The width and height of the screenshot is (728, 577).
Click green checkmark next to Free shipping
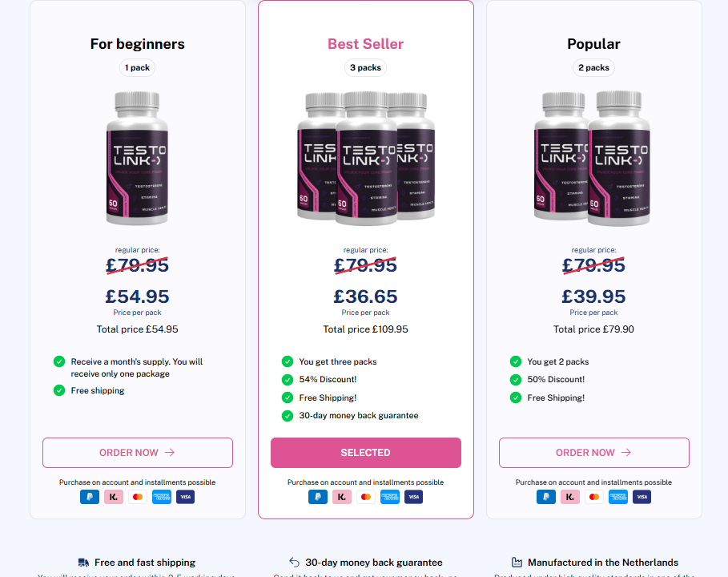coord(59,390)
